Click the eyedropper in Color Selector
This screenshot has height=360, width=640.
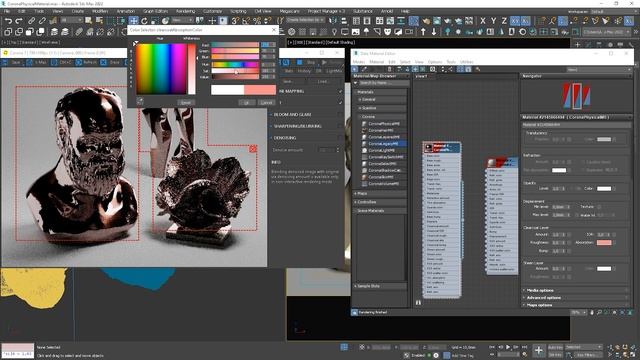[x=140, y=101]
